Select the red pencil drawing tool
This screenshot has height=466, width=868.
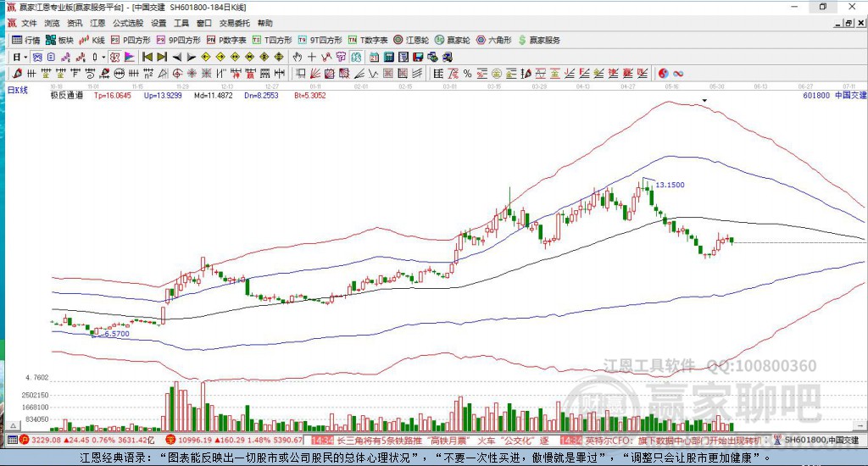(17, 74)
